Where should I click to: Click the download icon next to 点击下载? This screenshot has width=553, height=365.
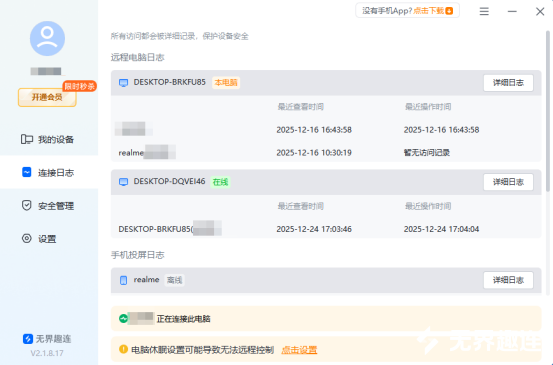coord(449,11)
